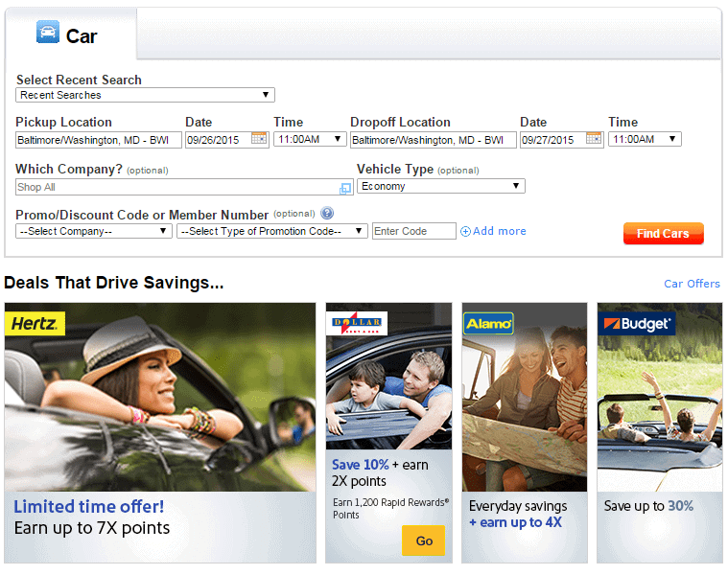The image size is (728, 575).
Task: Click the Alamo logo
Action: 488,323
